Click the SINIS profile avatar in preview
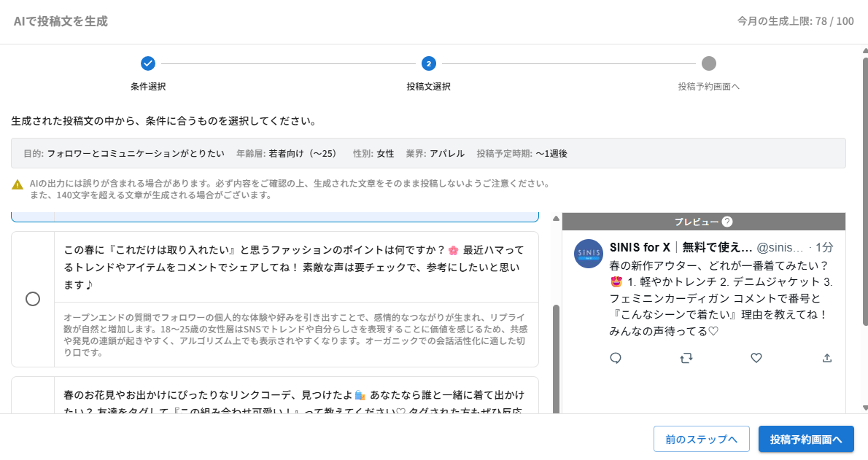This screenshot has width=868, height=460. [589, 254]
